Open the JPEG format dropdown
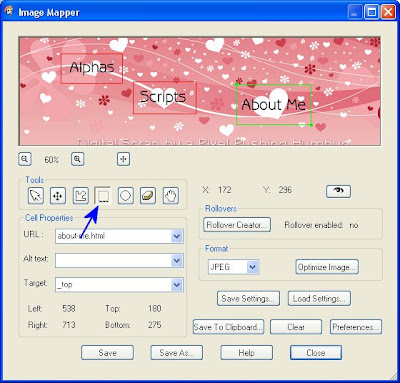The width and height of the screenshot is (400, 383). click(x=253, y=267)
